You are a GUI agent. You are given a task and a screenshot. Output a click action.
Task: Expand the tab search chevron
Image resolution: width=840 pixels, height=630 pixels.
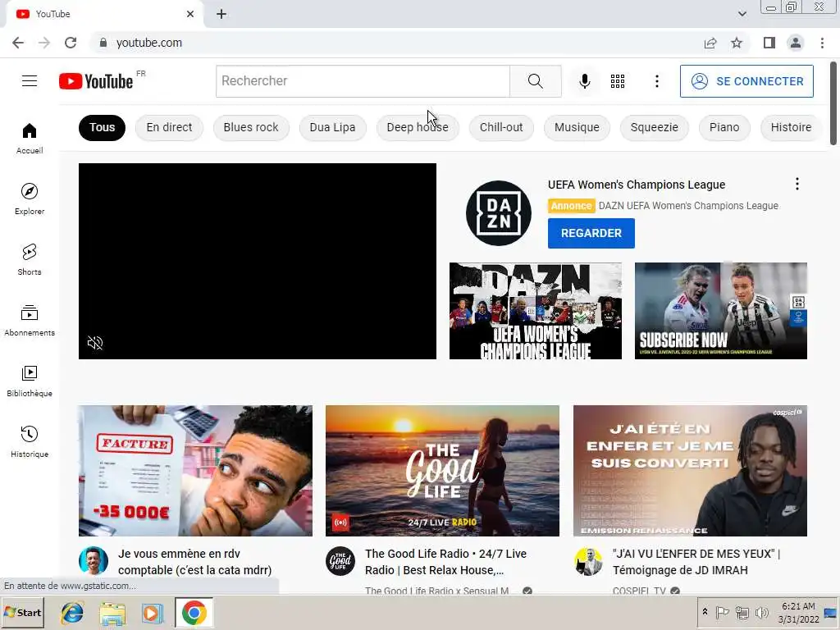[x=742, y=14]
